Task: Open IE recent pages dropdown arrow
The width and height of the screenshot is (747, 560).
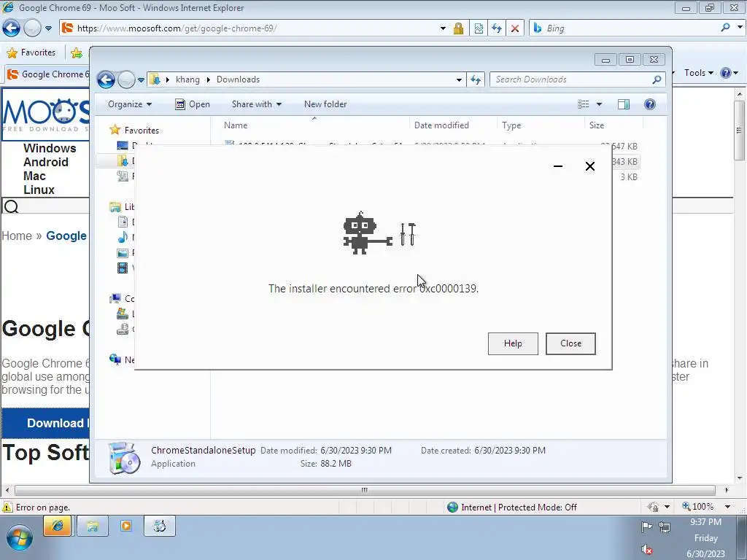Action: click(x=49, y=28)
